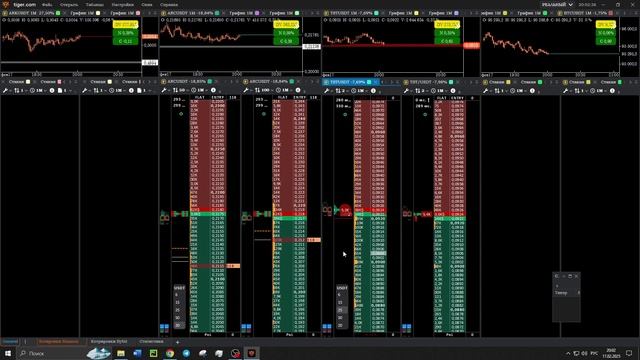This screenshot has width=640, height=360.
Task: Click info icon in TRTUSDT -7,69% order book
Action: [x=373, y=90]
